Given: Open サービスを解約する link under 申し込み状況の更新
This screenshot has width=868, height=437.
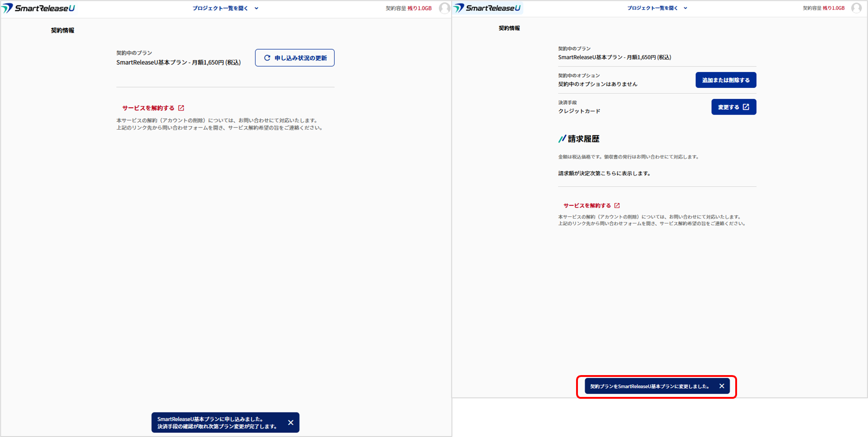Looking at the screenshot, I should click(x=148, y=108).
